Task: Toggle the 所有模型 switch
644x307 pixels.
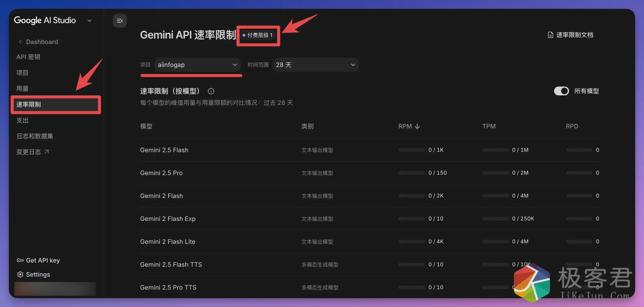Action: tap(561, 91)
